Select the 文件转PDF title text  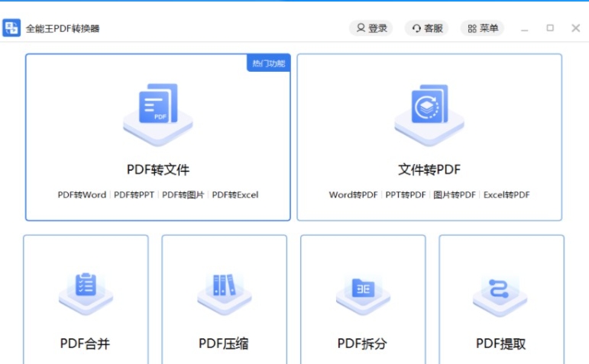(x=429, y=169)
